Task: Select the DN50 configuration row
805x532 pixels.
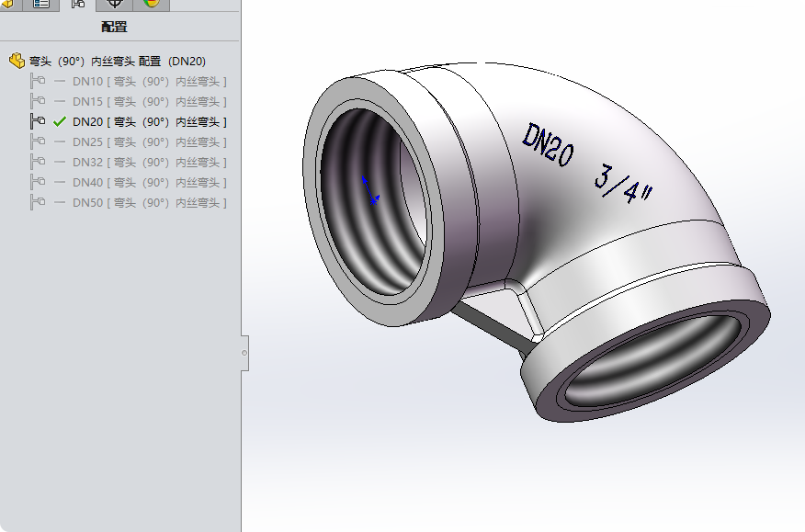Action: coord(129,202)
